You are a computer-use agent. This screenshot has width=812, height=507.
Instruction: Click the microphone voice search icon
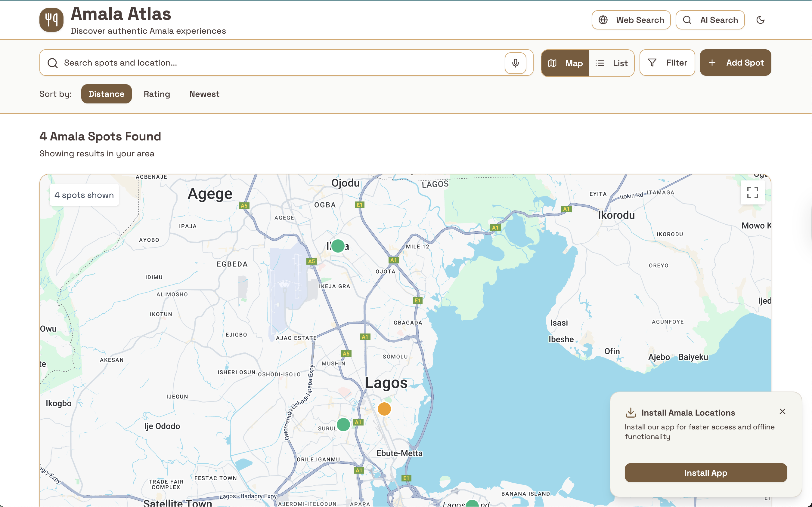[x=515, y=63]
